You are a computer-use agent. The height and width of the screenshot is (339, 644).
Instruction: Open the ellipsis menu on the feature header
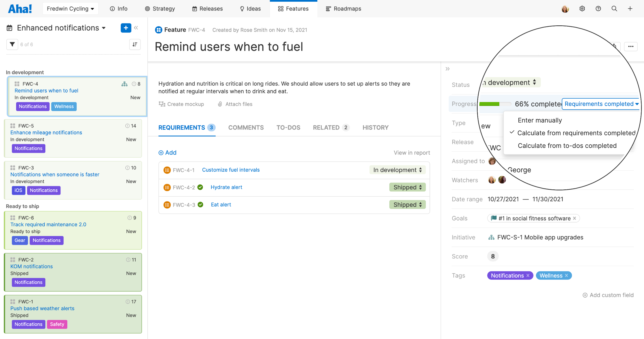(631, 47)
